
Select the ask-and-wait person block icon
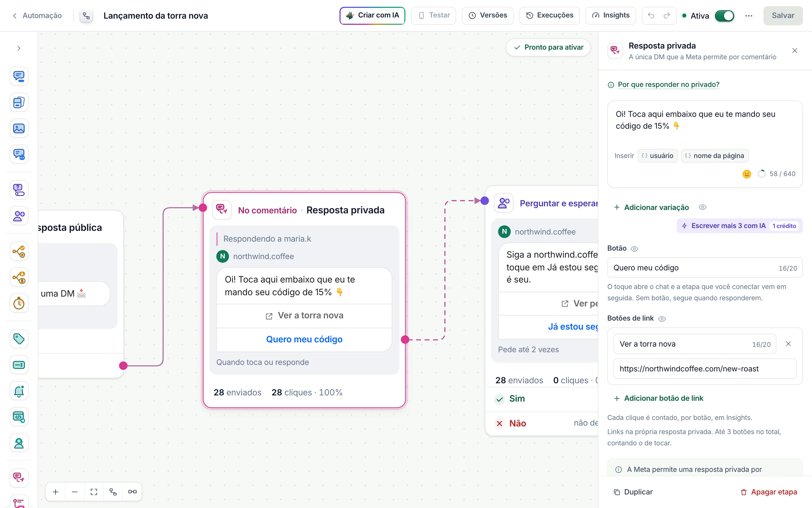19,216
